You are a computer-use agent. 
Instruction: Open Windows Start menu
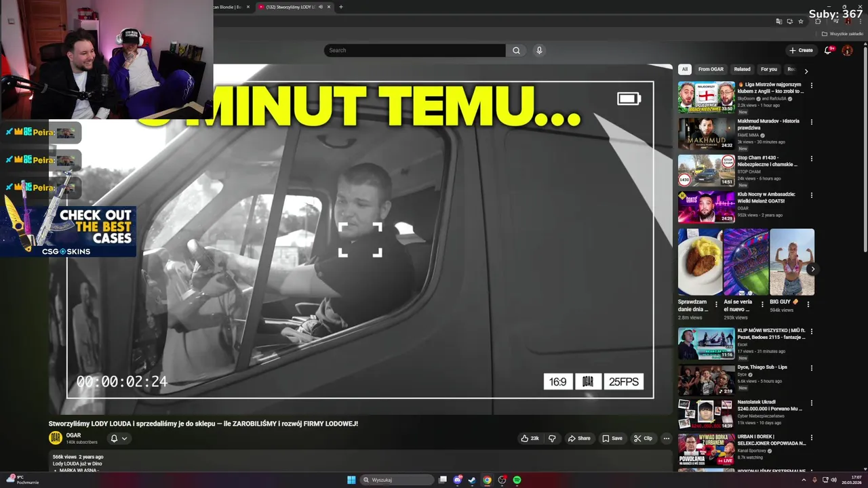pos(351,480)
